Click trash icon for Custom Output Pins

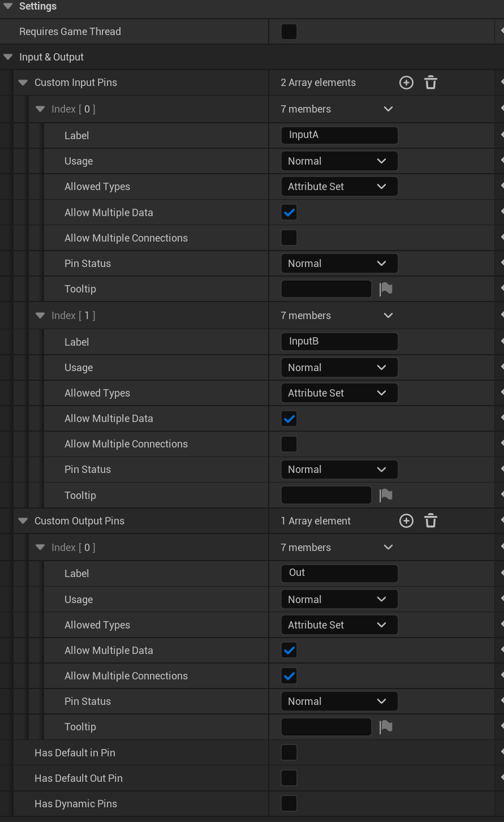coord(430,521)
